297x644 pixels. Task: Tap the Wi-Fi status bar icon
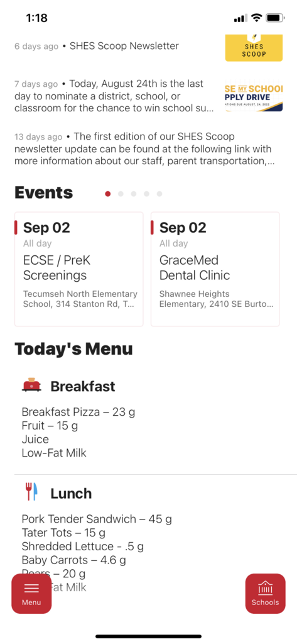256,18
